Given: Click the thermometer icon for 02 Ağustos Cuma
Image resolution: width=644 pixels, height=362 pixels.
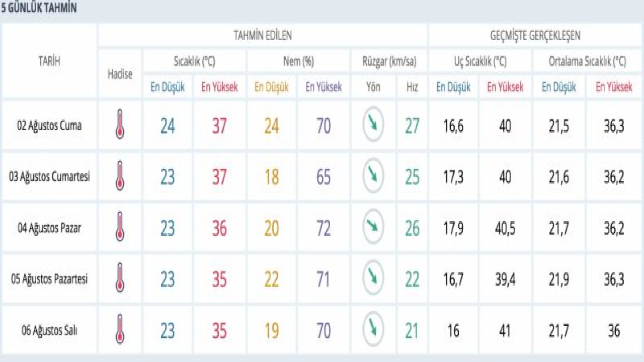Looking at the screenshot, I should click(x=119, y=125).
